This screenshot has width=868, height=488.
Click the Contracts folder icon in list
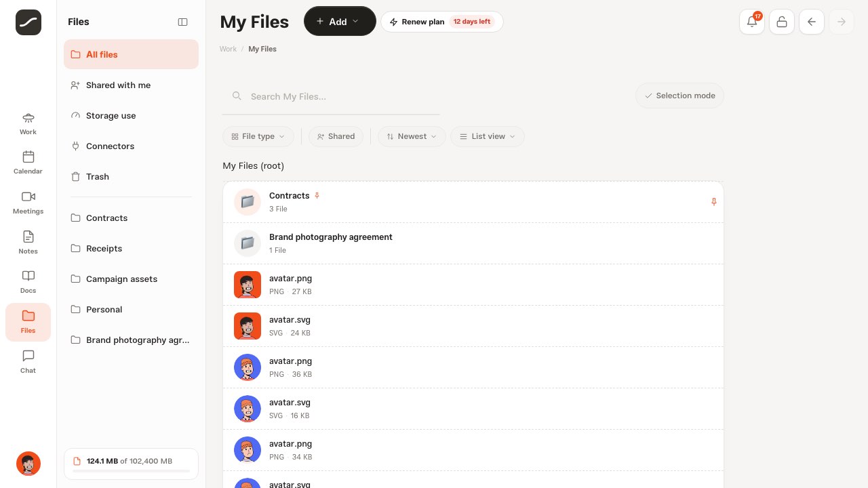tap(248, 202)
